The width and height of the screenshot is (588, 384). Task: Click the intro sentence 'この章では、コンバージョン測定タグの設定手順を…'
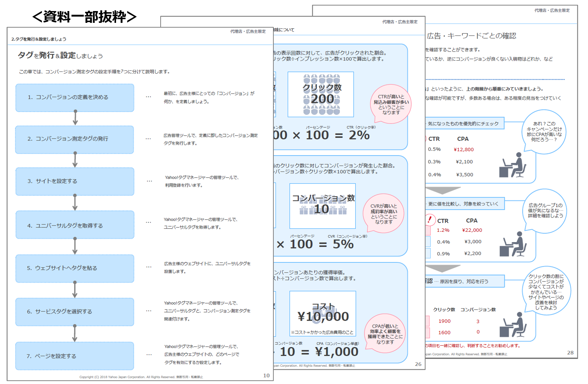point(94,72)
